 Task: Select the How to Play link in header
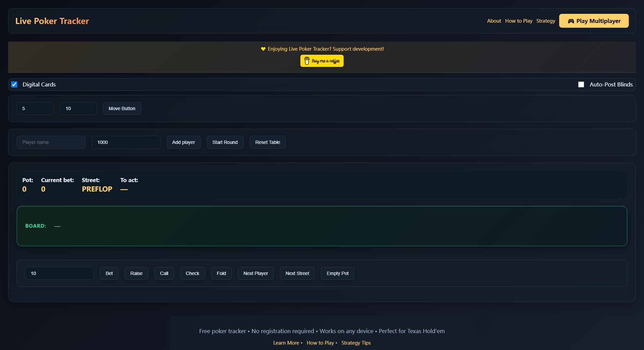[x=518, y=21]
